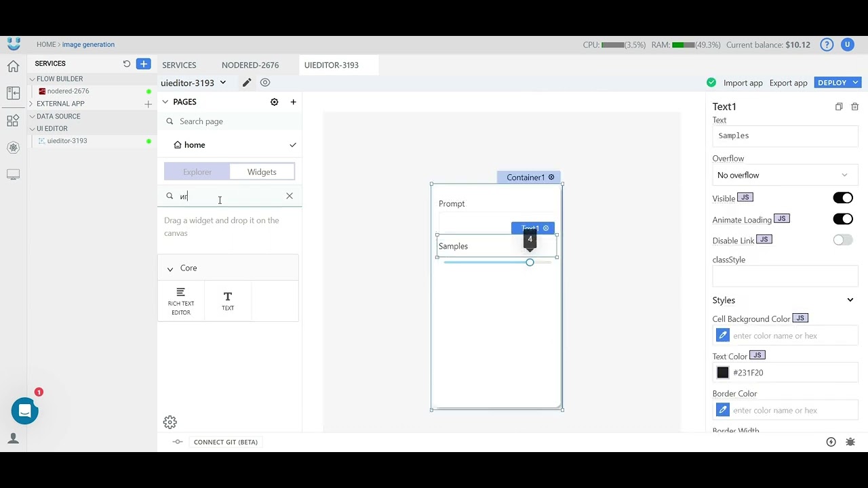The height and width of the screenshot is (488, 868).
Task: Toggle JS mode for Cell Background Color
Action: (x=800, y=318)
